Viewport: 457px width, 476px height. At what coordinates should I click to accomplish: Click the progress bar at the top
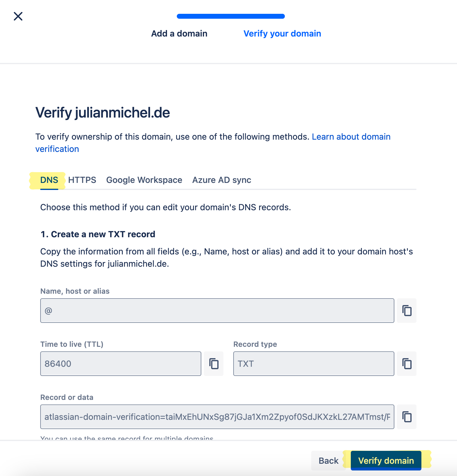(230, 16)
